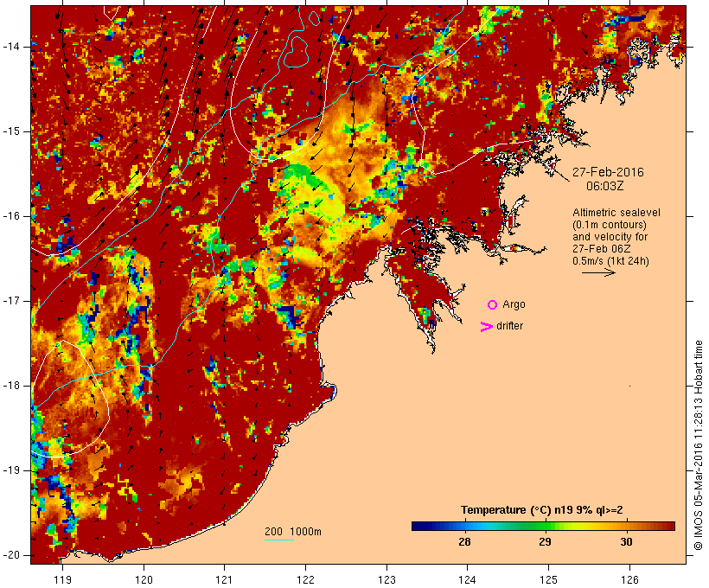This screenshot has height=588, width=709.
Task: Click the '-14' latitude axis label
Action: point(11,47)
